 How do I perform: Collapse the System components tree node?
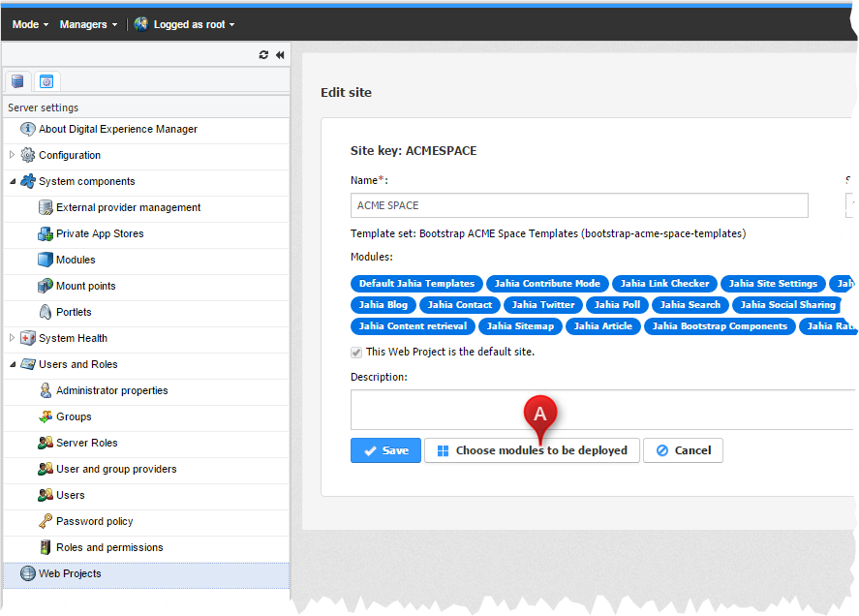tap(12, 181)
